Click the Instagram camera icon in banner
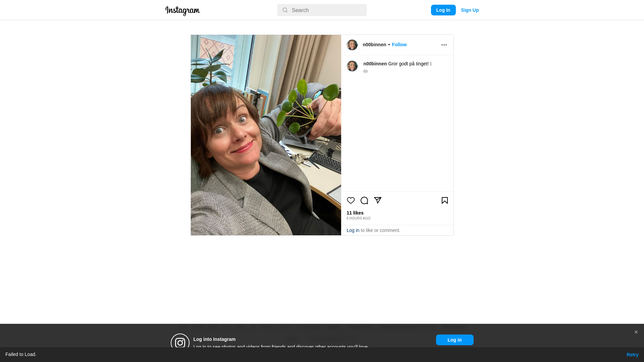644x362 pixels. (180, 343)
